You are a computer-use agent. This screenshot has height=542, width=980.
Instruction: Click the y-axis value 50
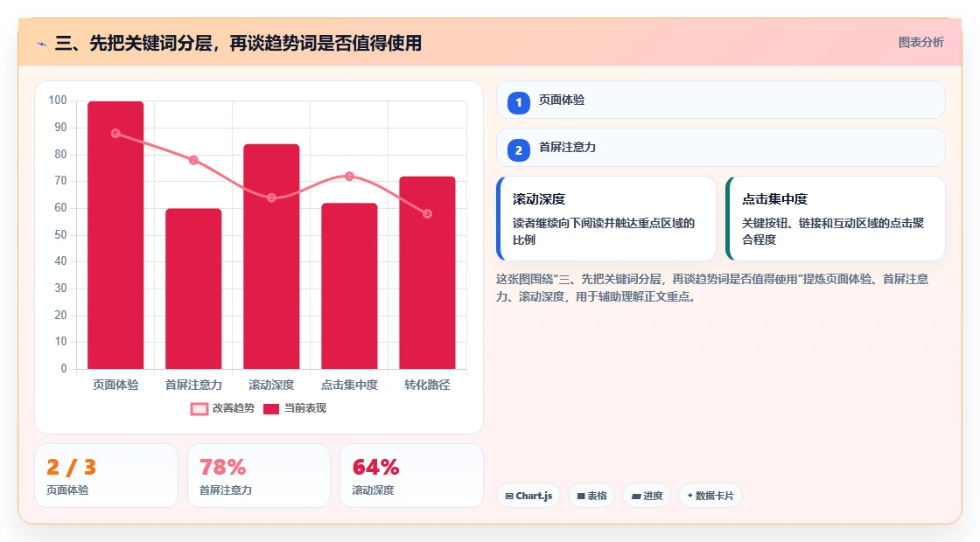60,235
